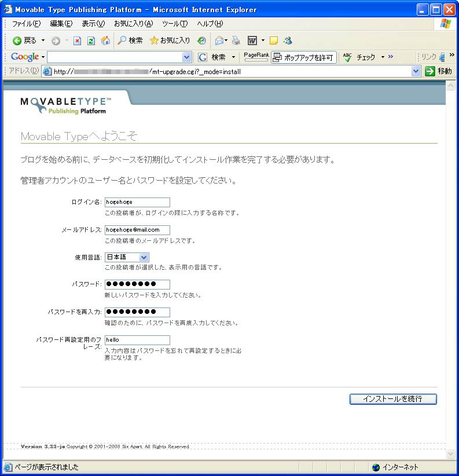Expand the Google logo dropdown arrow
Viewport: 459px width, 476px height.
43,57
